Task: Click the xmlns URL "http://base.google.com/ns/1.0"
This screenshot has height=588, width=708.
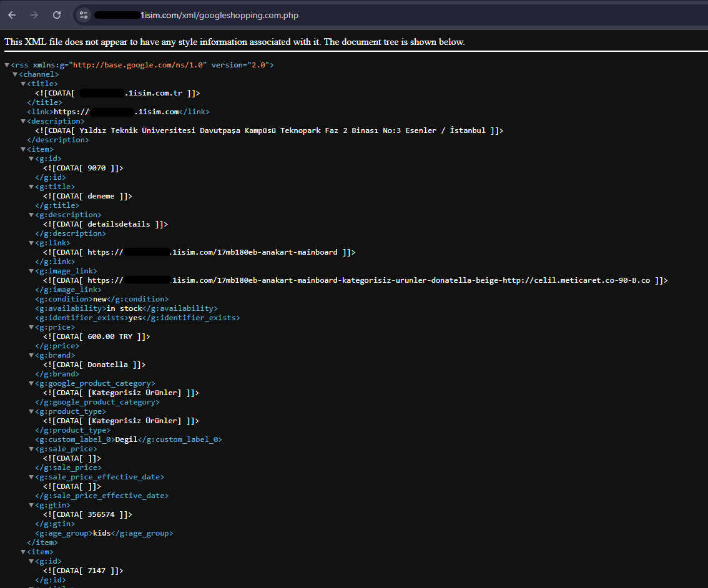Action: 138,65
